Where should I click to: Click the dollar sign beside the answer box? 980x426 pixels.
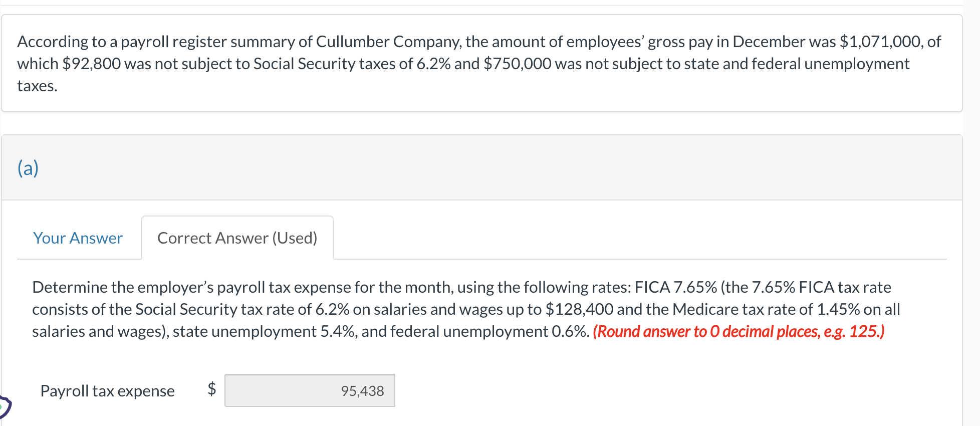click(211, 390)
